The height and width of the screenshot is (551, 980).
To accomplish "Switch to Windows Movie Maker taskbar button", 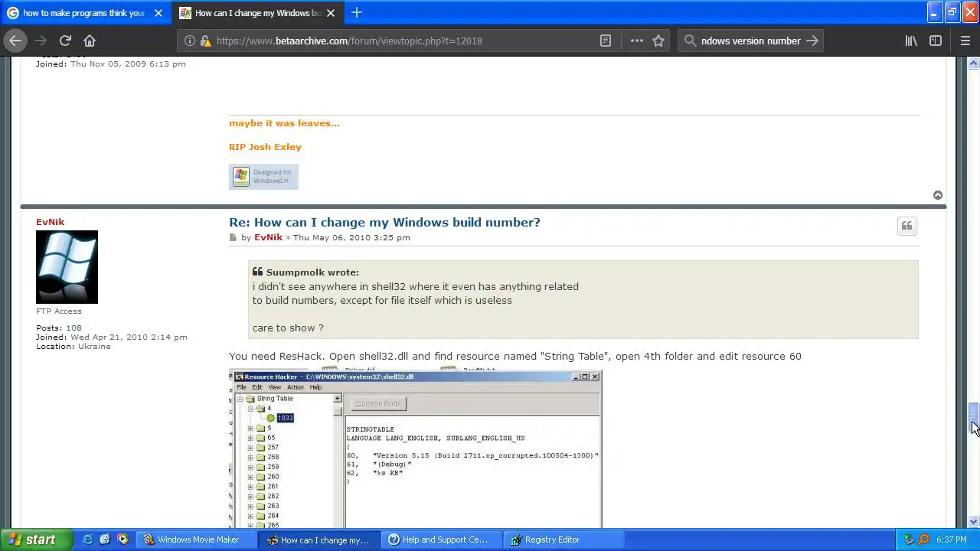I will [198, 540].
